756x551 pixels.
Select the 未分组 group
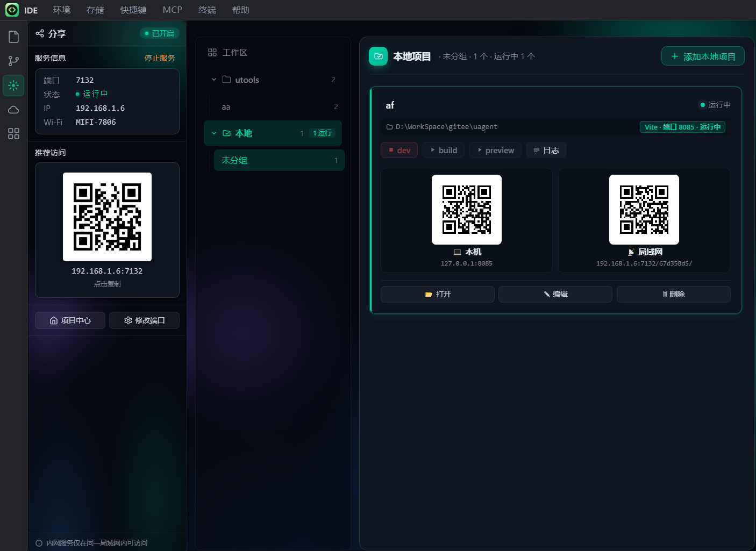(279, 160)
